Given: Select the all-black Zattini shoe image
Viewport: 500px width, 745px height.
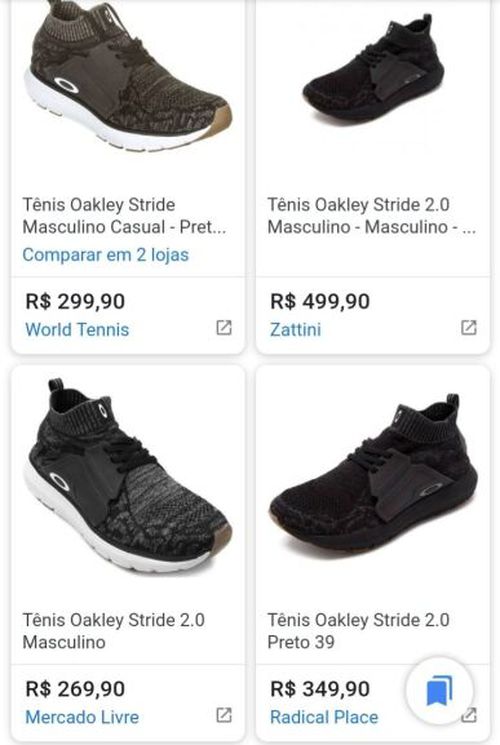Looking at the screenshot, I should pos(374,71).
